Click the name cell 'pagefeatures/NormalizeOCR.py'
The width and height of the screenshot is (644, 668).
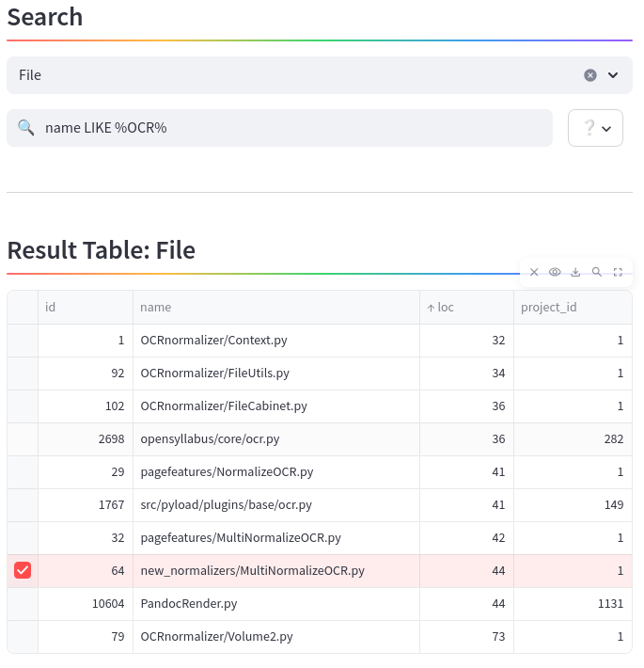[275, 472]
